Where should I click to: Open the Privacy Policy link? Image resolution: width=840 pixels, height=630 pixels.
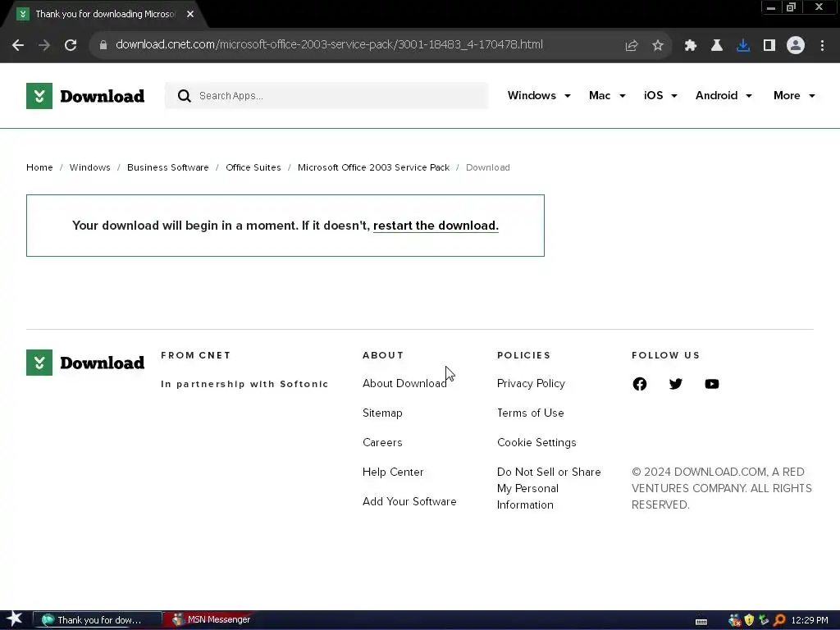click(x=531, y=384)
